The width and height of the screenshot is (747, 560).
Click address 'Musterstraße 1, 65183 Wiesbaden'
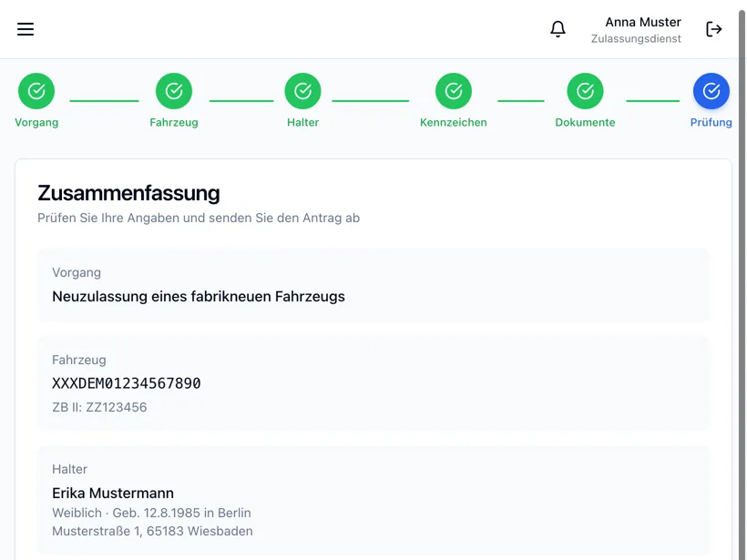coord(152,531)
